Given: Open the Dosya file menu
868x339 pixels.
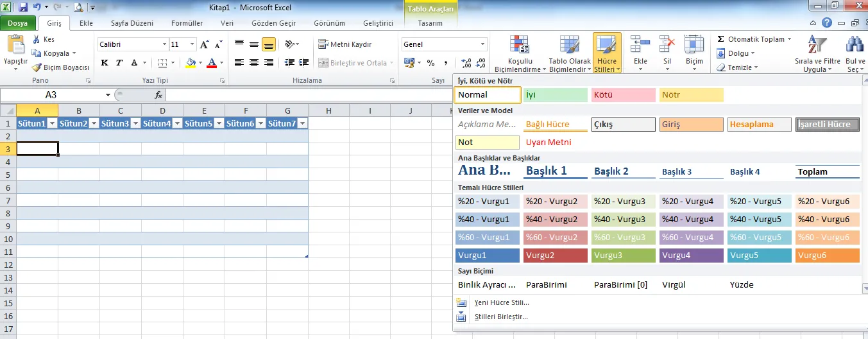Looking at the screenshot, I should pos(17,23).
